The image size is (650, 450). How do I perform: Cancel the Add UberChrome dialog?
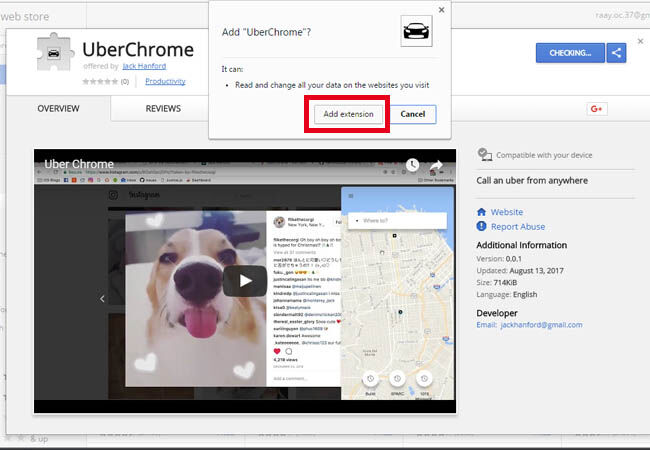pyautogui.click(x=412, y=114)
